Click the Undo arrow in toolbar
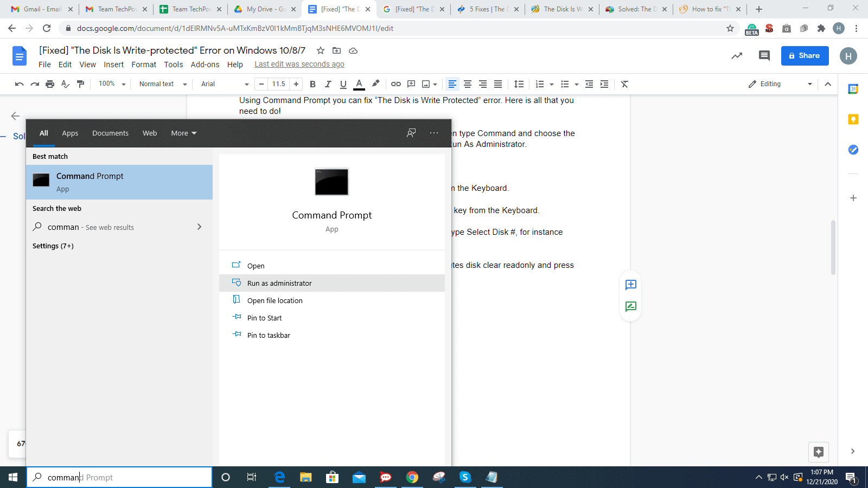 coord(20,84)
